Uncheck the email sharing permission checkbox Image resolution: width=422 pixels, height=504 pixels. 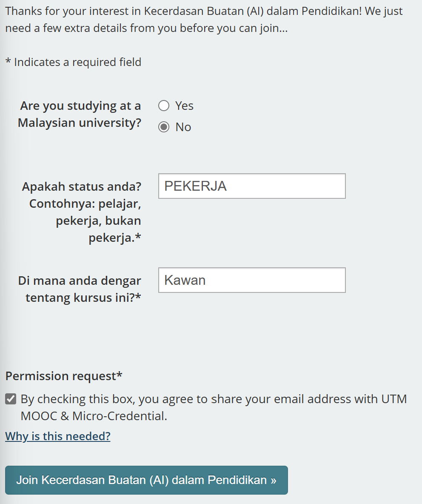[11, 399]
